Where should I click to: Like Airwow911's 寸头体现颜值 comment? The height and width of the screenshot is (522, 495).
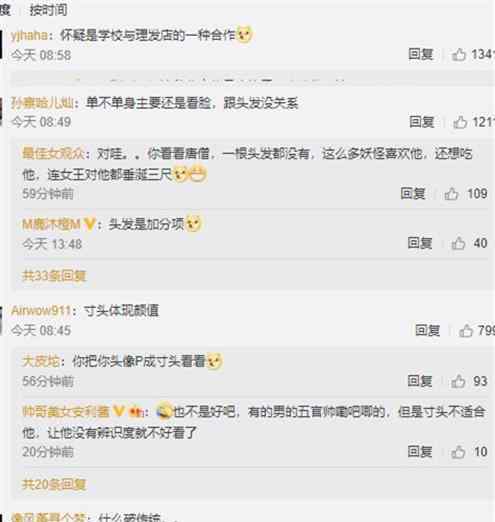pyautogui.click(x=466, y=331)
